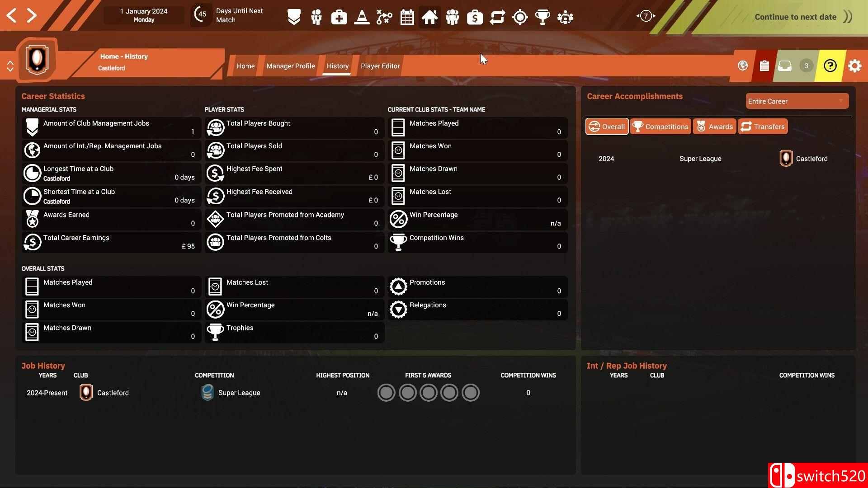This screenshot has height=488, width=868.
Task: Open the Entire Career dropdown
Action: 797,101
